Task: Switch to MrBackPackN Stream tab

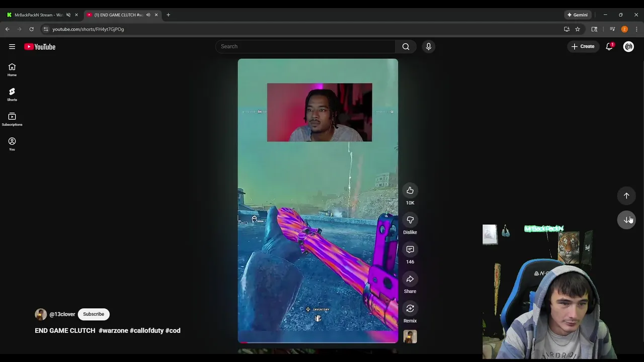Action: click(38, 15)
